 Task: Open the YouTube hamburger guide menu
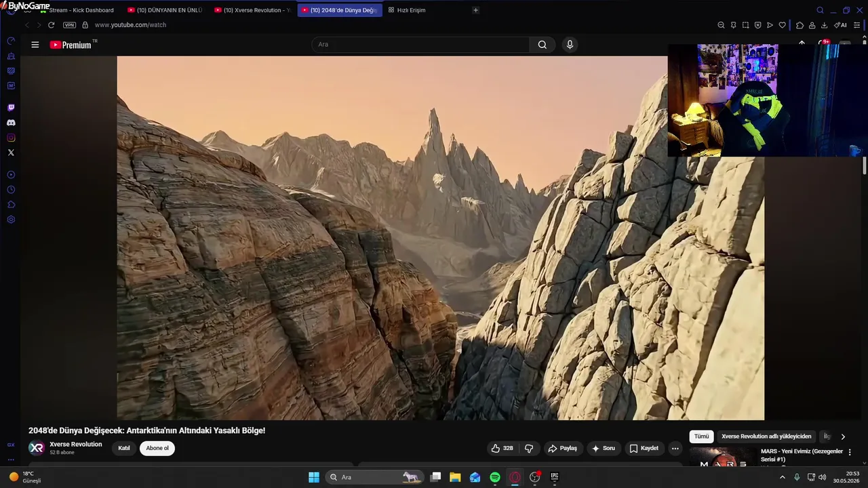[x=35, y=45]
